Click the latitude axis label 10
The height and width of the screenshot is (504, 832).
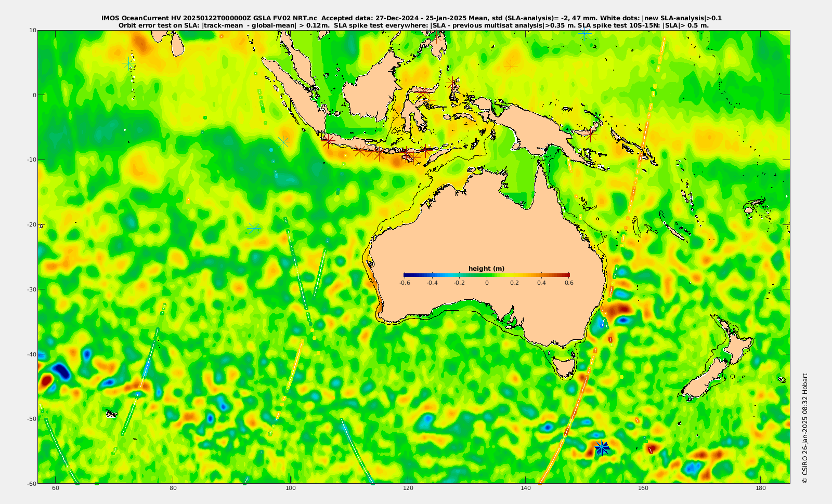pyautogui.click(x=32, y=30)
